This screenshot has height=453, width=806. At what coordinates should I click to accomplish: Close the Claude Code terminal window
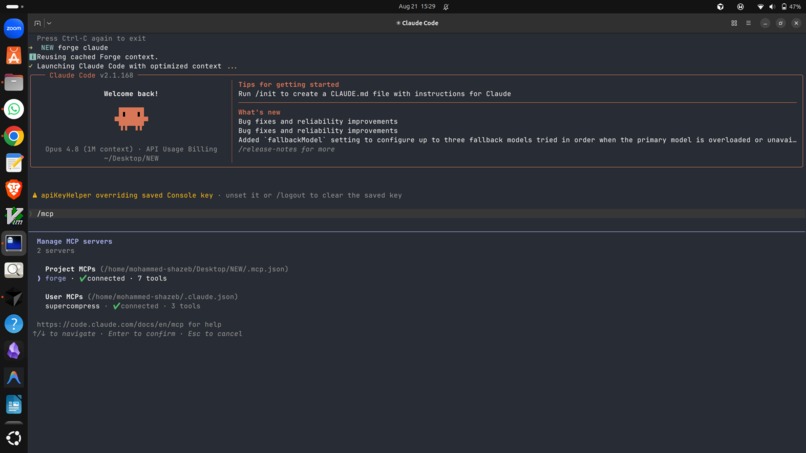click(x=796, y=23)
